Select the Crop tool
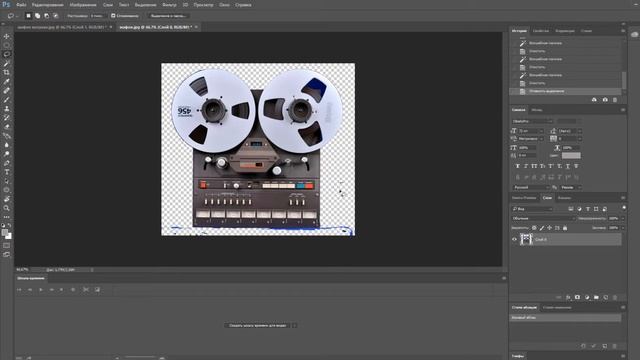Screen dimensions: 640x360 click(x=7, y=72)
